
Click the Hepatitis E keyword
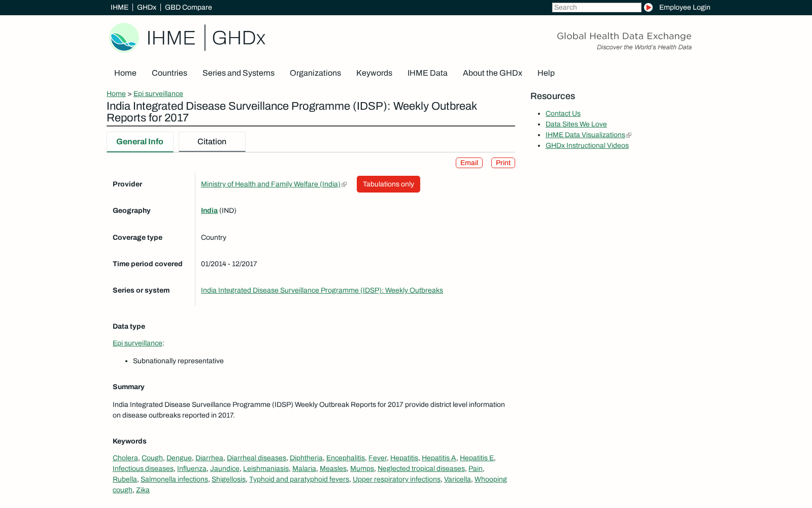pyautogui.click(x=477, y=458)
